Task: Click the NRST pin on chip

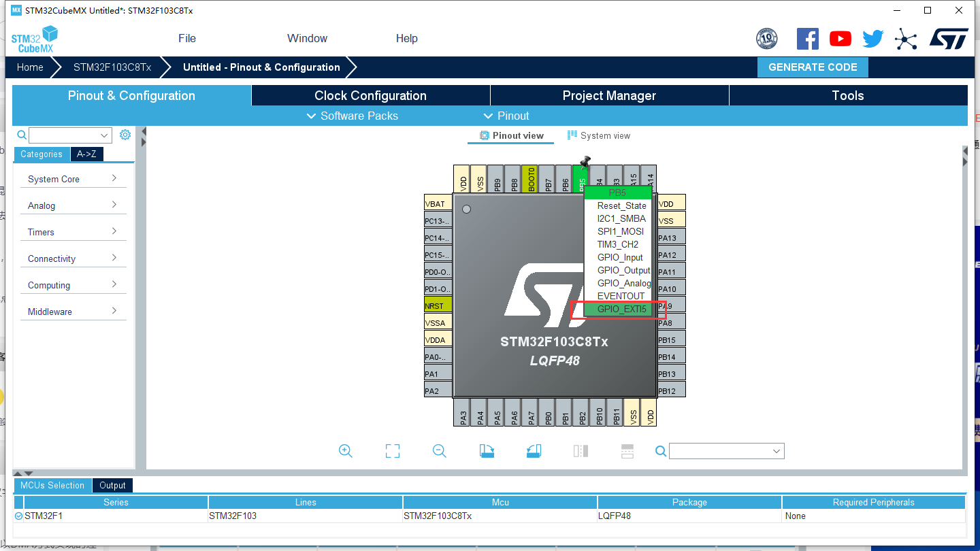Action: [438, 305]
